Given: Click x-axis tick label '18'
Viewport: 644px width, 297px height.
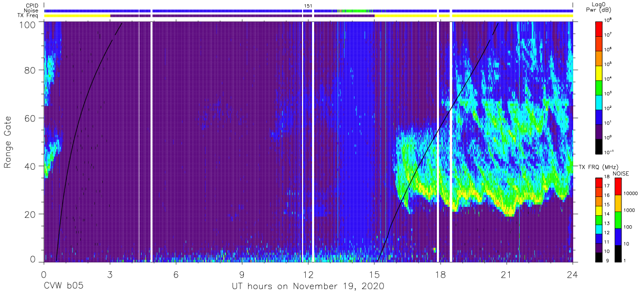Looking at the screenshot, I should [x=440, y=274].
